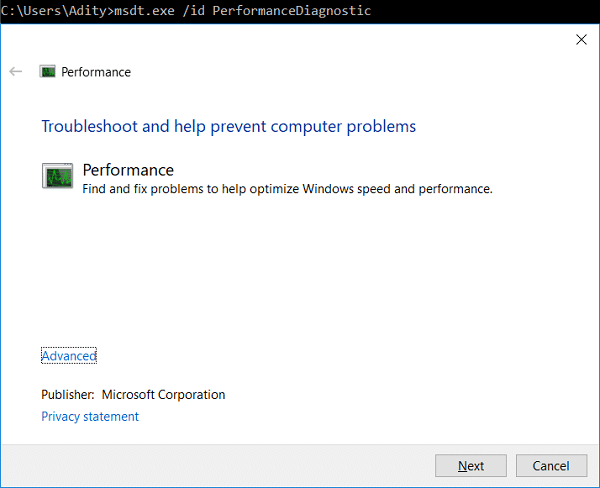Click the 'Publisher:' label
This screenshot has height=488, width=600.
pos(68,395)
